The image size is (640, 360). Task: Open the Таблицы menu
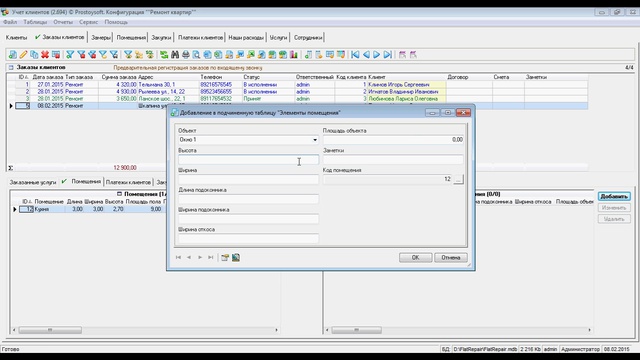35,22
